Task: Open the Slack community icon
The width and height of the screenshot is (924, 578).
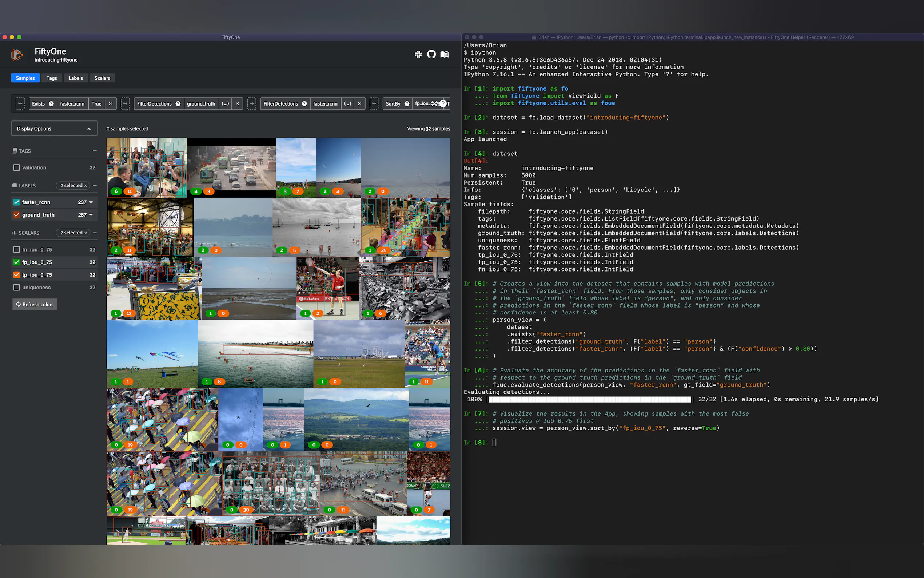Action: 418,54
